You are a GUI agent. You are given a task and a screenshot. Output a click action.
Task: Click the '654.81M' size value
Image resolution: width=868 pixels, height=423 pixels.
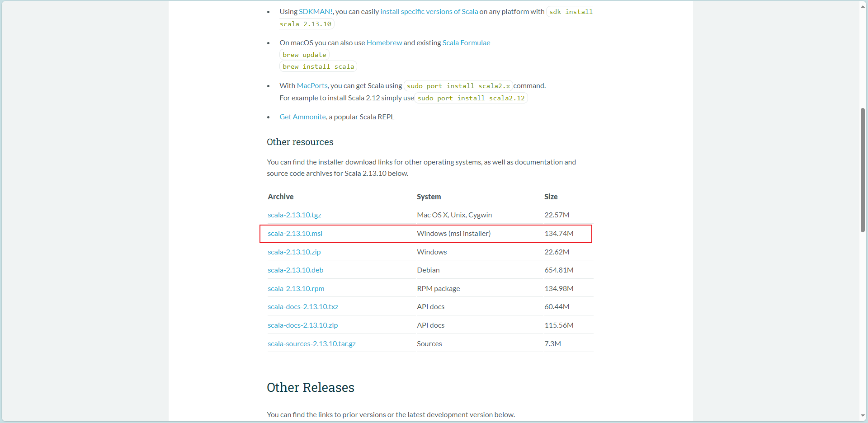point(559,270)
